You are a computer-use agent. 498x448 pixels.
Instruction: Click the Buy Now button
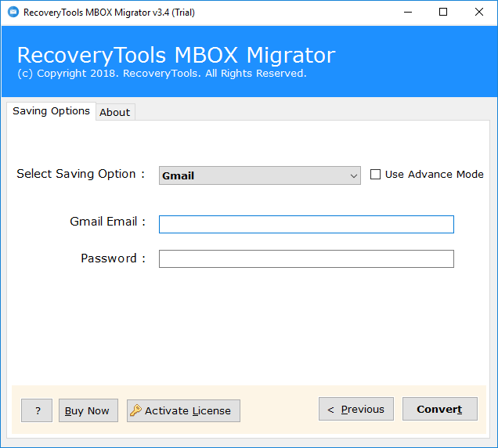tap(88, 410)
